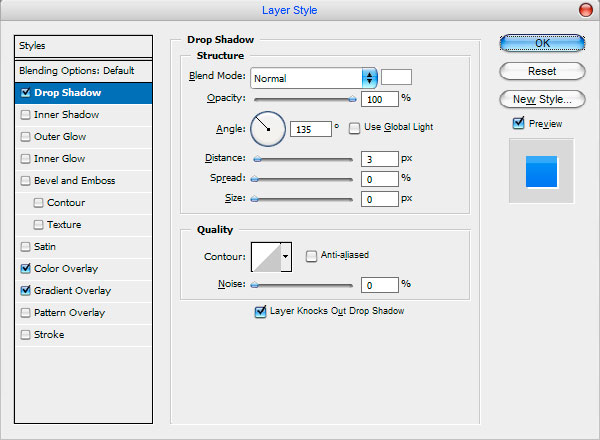The height and width of the screenshot is (440, 600).
Task: Open the Contour sub-item row
Action: 83,203
